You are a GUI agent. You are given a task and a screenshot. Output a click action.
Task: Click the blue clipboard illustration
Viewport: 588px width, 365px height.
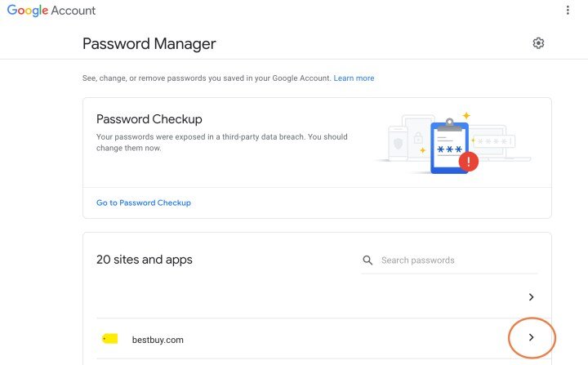tap(449, 146)
